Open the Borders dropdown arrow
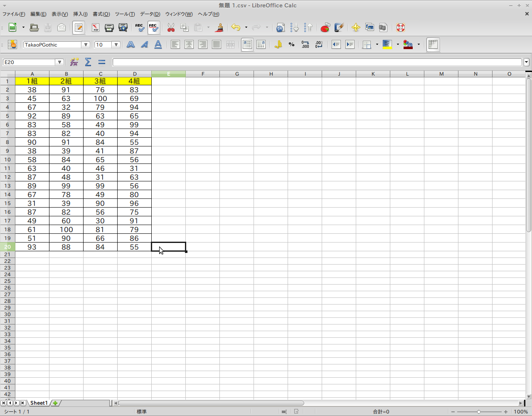 [377, 45]
